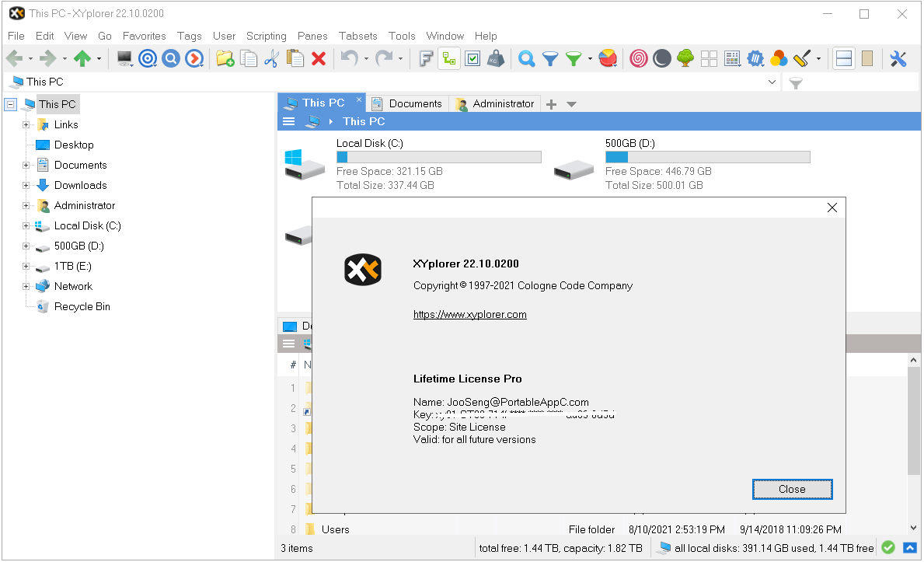This screenshot has width=924, height=562.
Task: Click the This PC address bar field
Action: click(392, 82)
